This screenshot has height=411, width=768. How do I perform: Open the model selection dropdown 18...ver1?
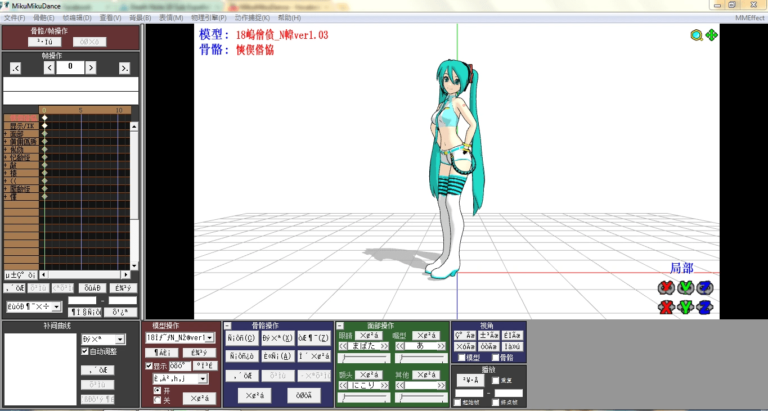[x=180, y=338]
